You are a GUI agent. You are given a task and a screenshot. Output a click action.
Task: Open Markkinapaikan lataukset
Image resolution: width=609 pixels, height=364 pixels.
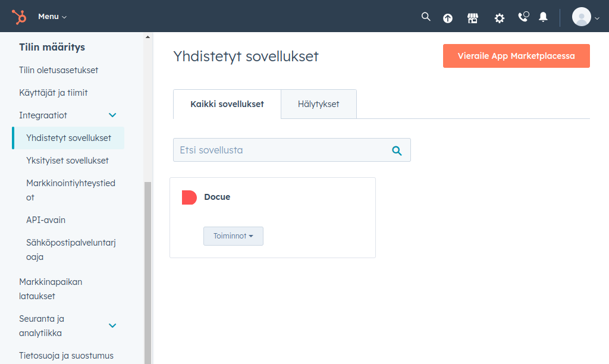pos(51,289)
